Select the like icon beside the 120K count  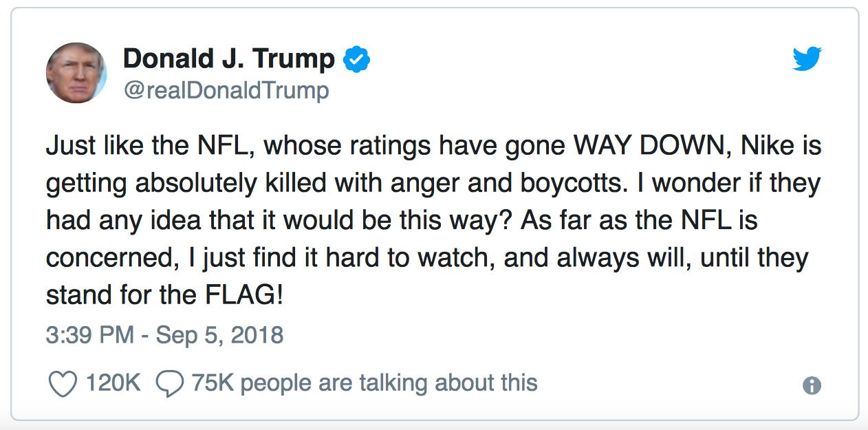(x=63, y=382)
